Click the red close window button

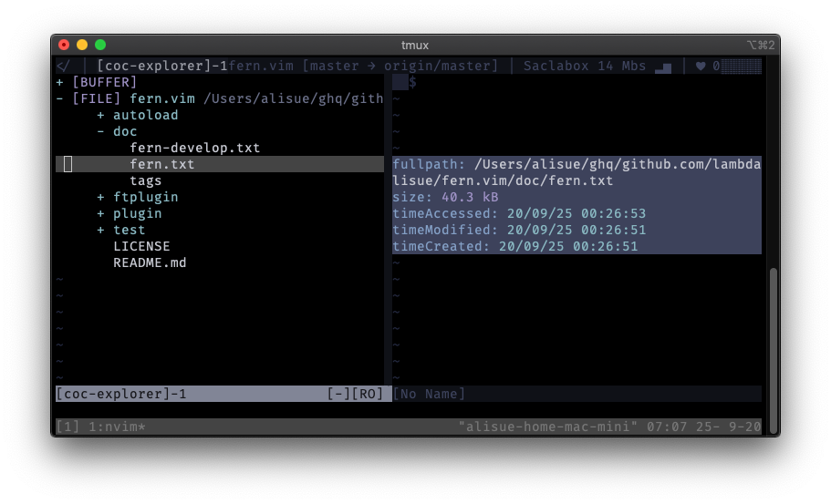64,45
